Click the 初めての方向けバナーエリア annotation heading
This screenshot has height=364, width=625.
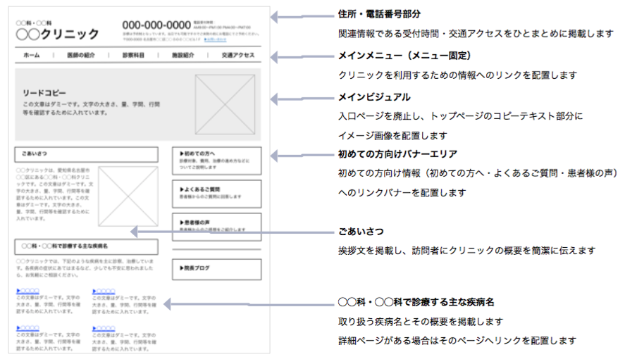click(x=397, y=153)
